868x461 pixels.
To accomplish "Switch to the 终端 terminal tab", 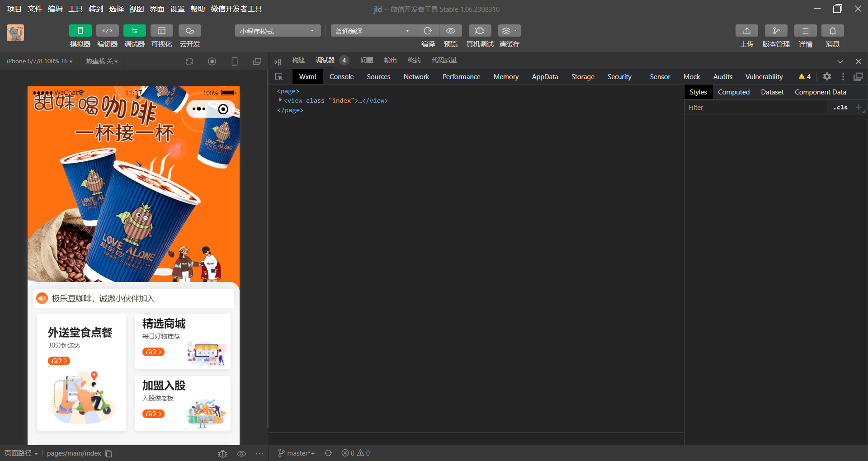I will tap(414, 60).
